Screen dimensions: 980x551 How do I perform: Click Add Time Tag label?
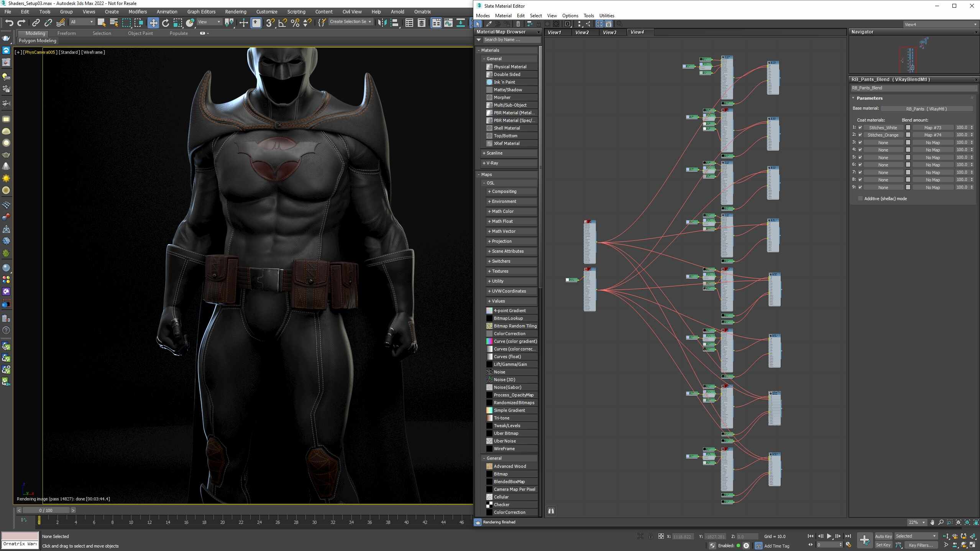pyautogui.click(x=776, y=546)
